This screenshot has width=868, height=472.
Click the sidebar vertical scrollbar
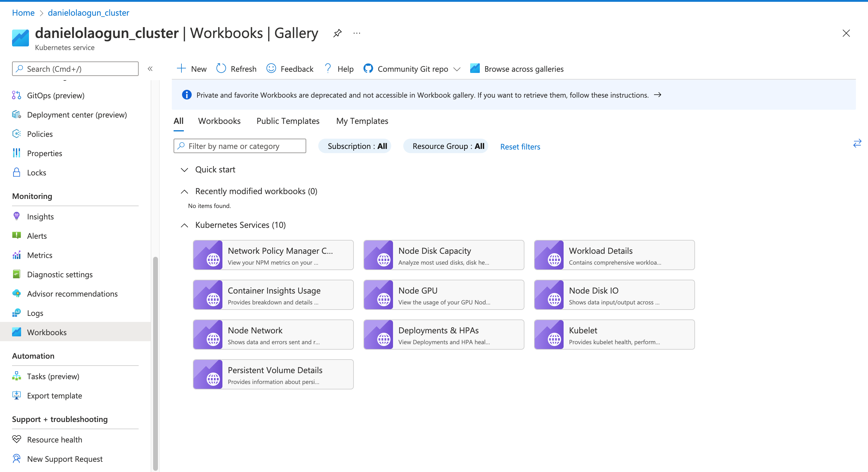coord(155,363)
